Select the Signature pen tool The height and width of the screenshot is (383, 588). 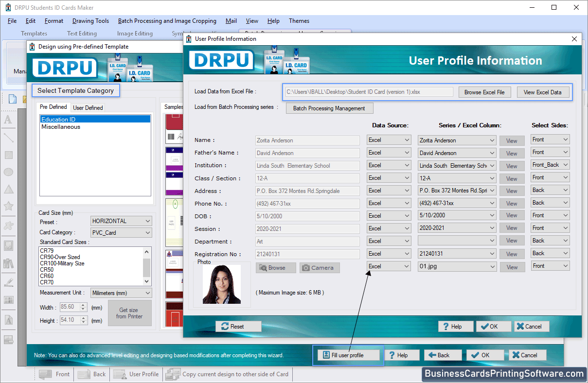click(x=8, y=281)
